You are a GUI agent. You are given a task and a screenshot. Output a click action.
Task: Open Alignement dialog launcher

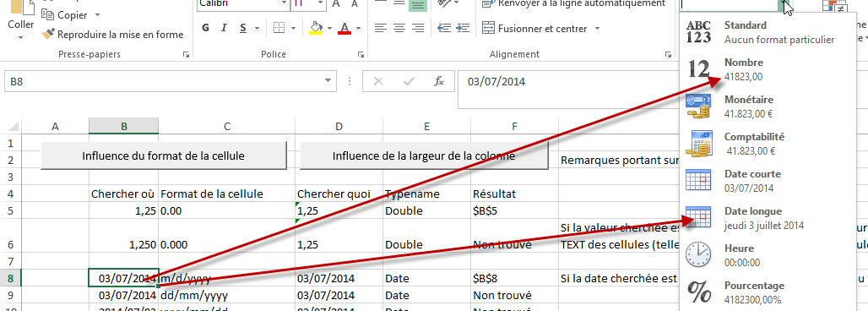point(669,54)
